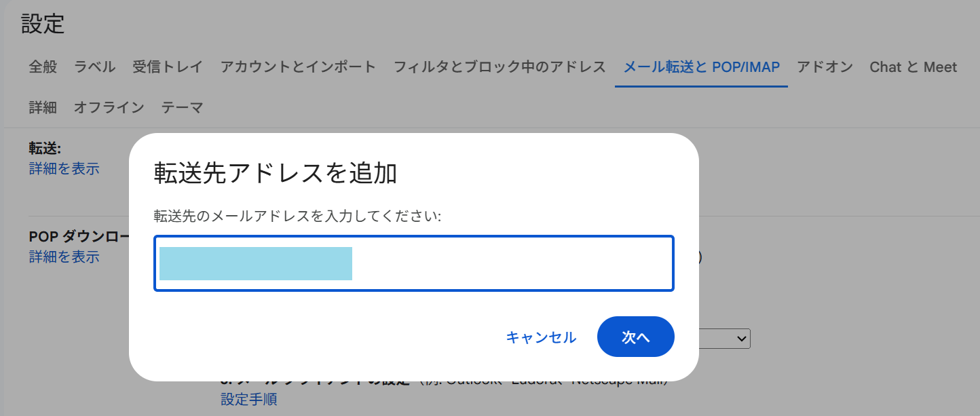
Task: Click 詳細を表示 link under 転送
Action: click(64, 168)
